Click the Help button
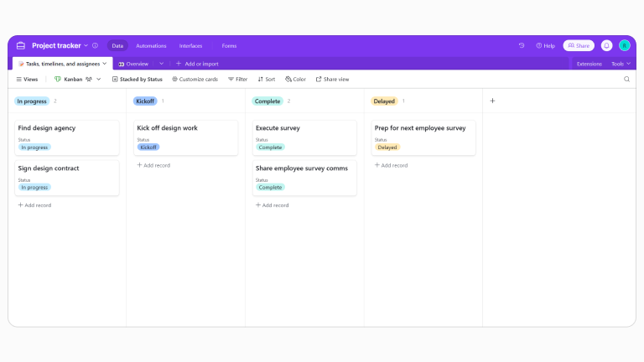Screen dimensions: 644x362 pyautogui.click(x=545, y=45)
